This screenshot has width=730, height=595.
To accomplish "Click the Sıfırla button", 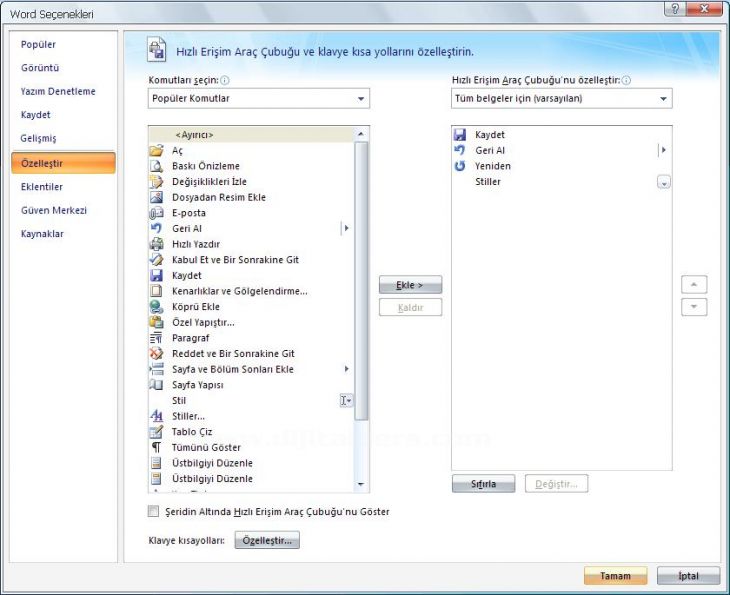I will 483,484.
